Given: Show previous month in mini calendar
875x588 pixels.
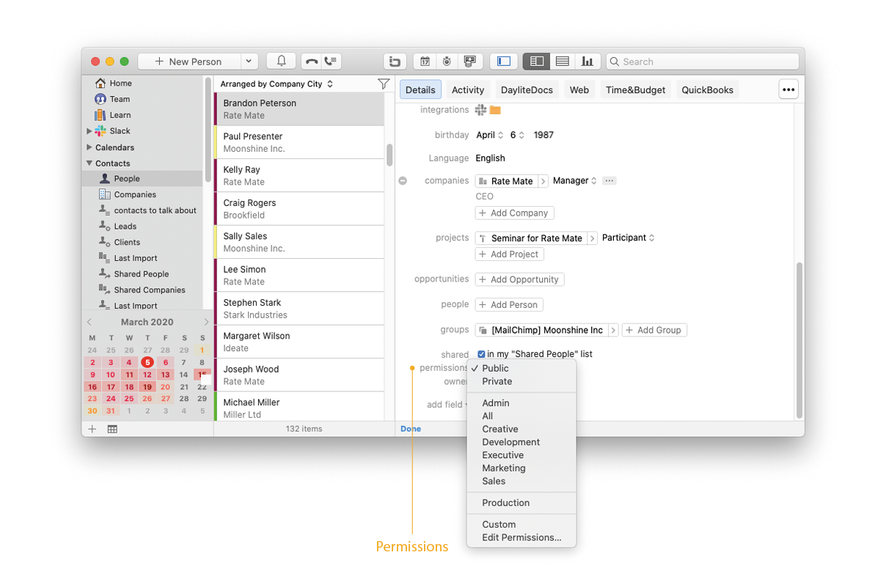Looking at the screenshot, I should [x=89, y=322].
